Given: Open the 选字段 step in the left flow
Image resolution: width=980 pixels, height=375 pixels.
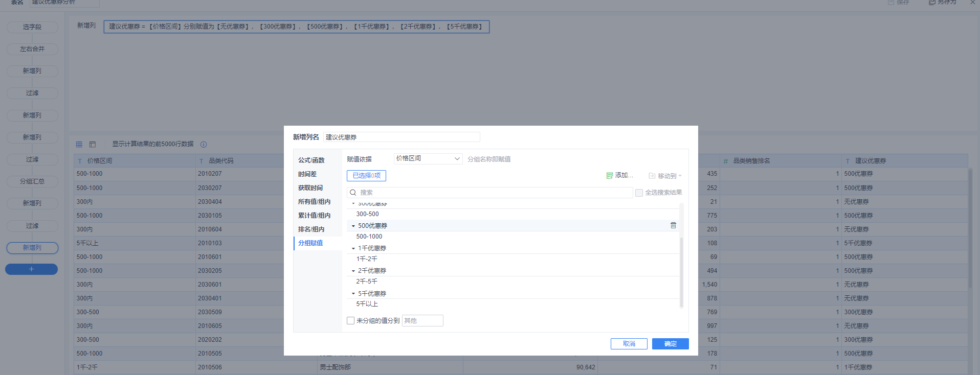Looking at the screenshot, I should tap(32, 27).
